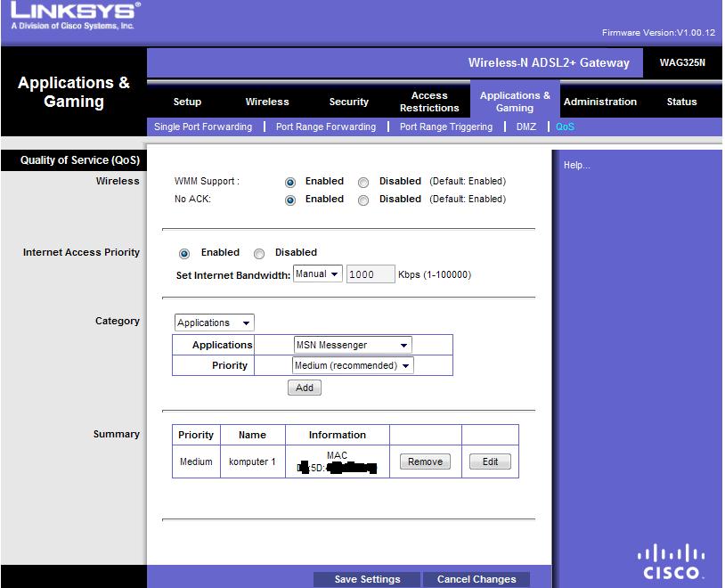Open the Administration tab
Screen dimensions: 725x588
(x=600, y=102)
